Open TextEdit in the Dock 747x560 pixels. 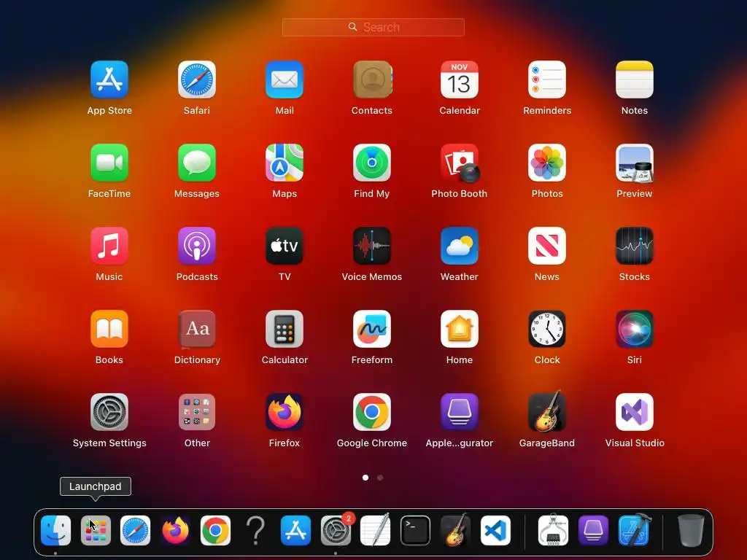pos(376,531)
